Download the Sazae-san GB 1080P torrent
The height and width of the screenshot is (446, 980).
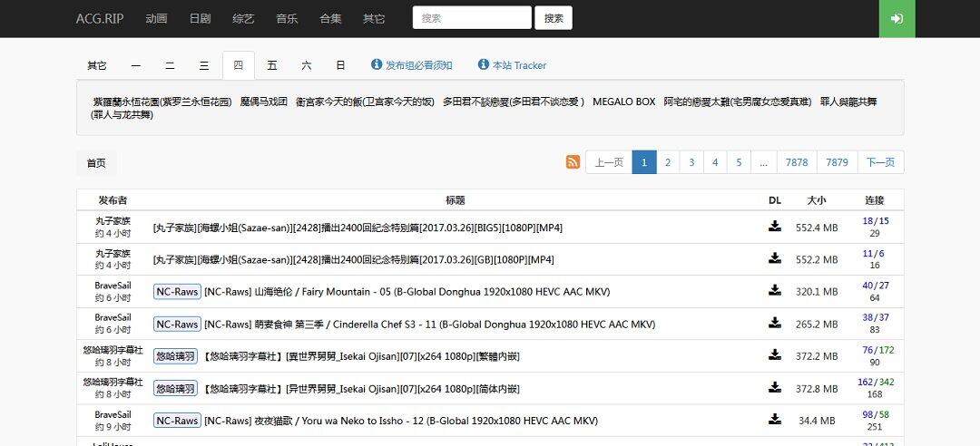[x=775, y=258]
